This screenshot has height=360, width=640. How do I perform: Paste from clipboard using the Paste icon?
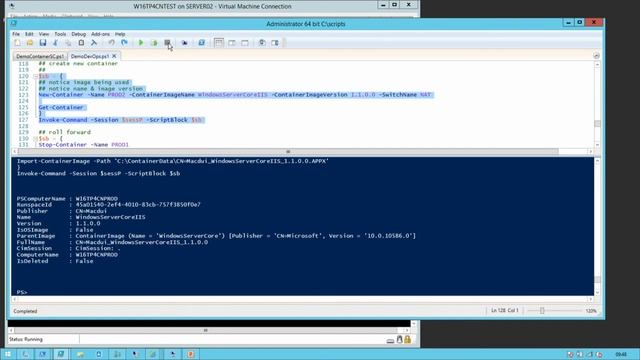click(x=81, y=43)
